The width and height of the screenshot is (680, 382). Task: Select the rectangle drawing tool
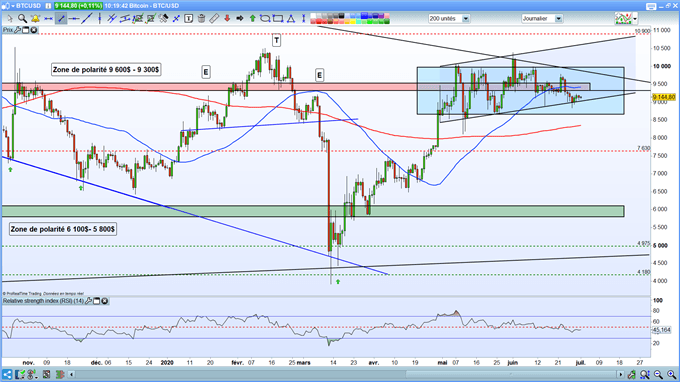[x=278, y=19]
